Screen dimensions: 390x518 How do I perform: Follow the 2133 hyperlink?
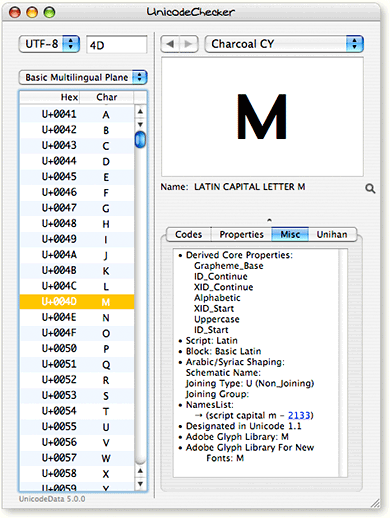[x=299, y=415]
